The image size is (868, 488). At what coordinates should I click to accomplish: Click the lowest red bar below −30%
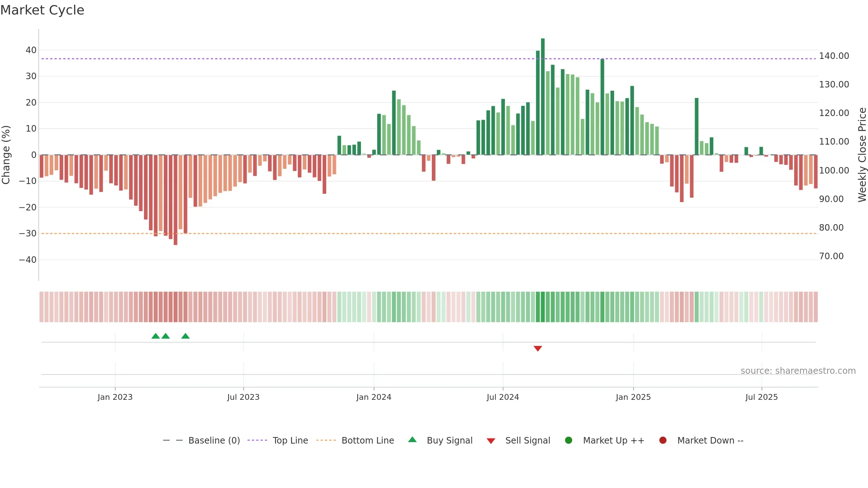[x=175, y=200]
